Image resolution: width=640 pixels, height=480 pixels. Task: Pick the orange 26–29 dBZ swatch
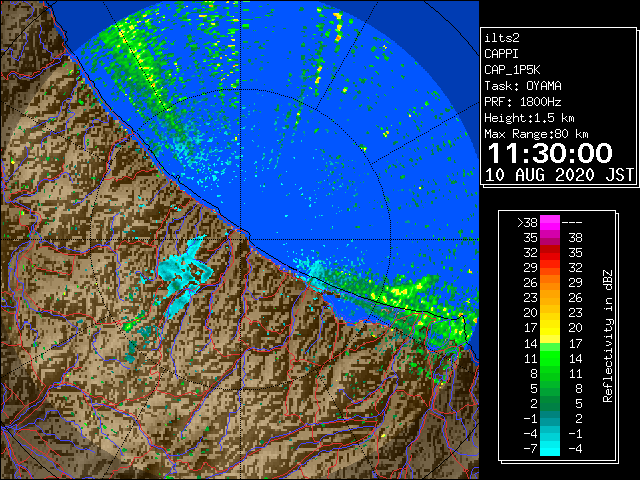pos(550,283)
